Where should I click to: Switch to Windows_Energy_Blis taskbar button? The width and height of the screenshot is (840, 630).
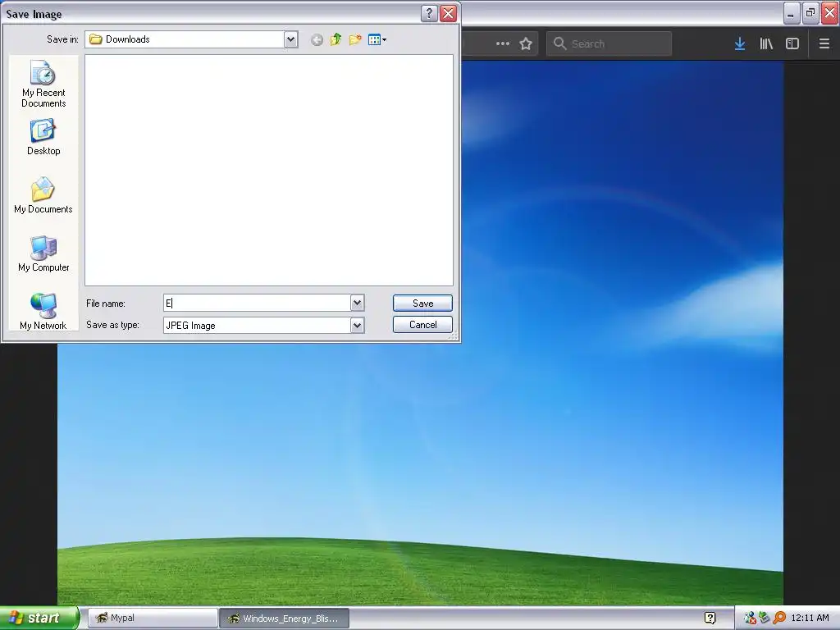[284, 619]
